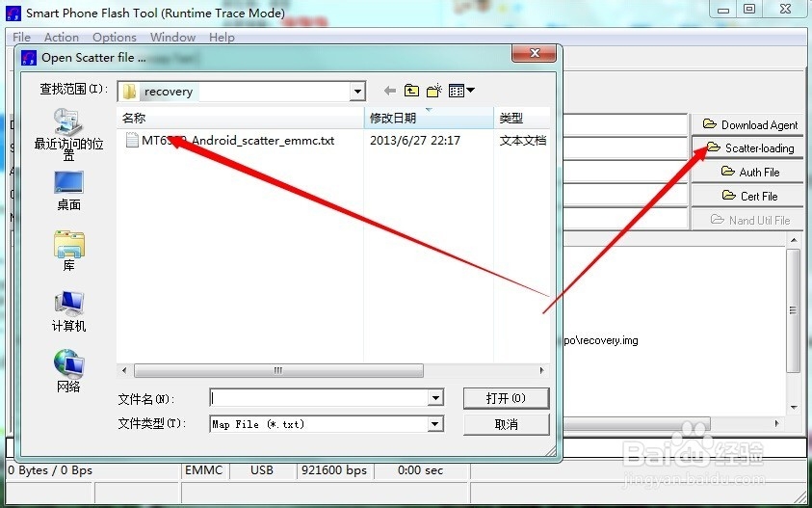Maximize the Smart Phone Flash Tool window
812x508 pixels.
[749, 9]
